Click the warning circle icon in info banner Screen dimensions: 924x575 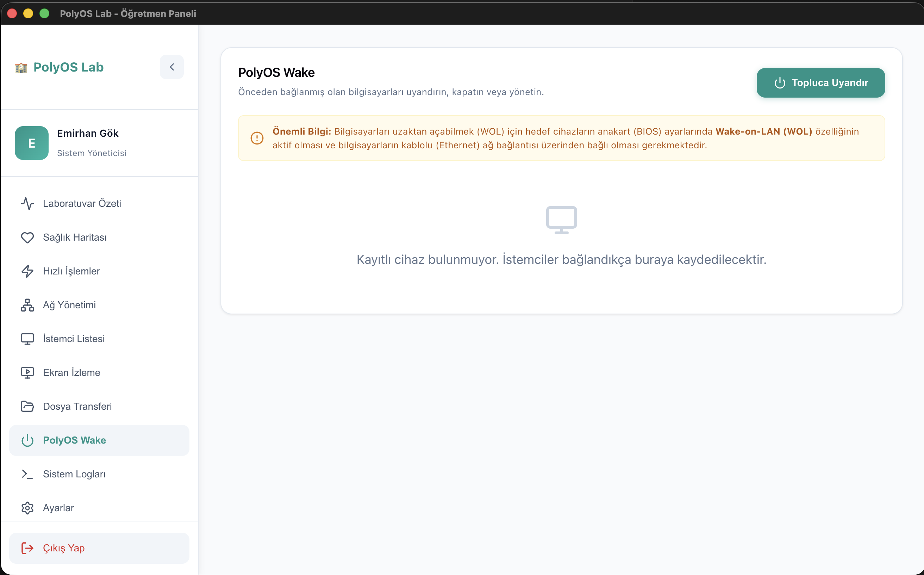pos(257,138)
